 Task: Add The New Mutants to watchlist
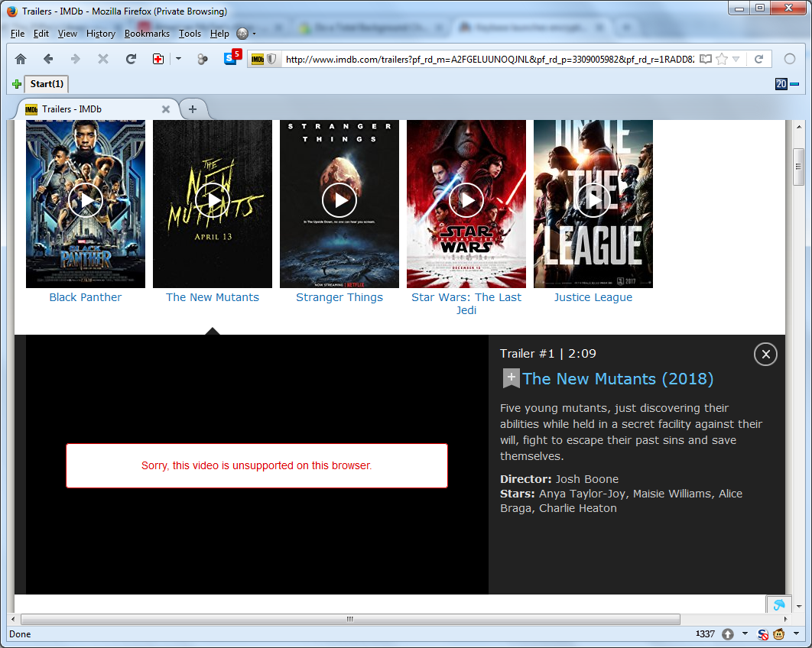click(511, 378)
